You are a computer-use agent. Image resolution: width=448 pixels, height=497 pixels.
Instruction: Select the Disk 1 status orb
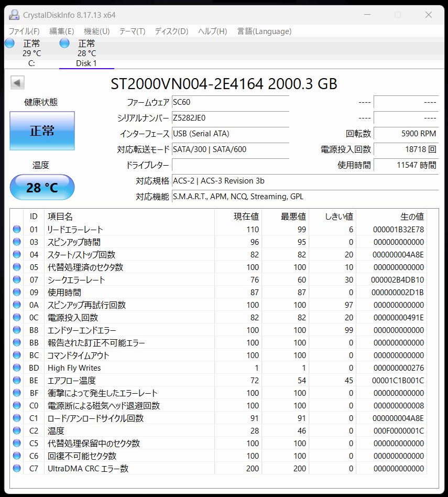pos(64,43)
